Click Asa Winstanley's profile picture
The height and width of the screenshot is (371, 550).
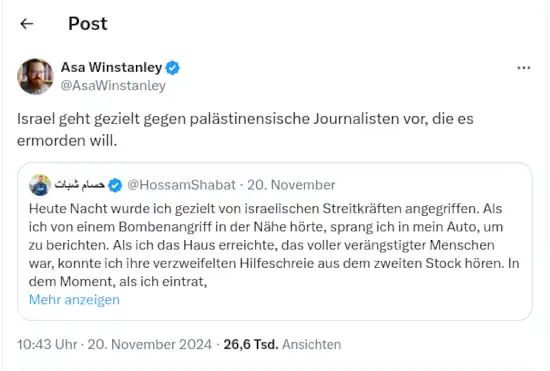[35, 76]
